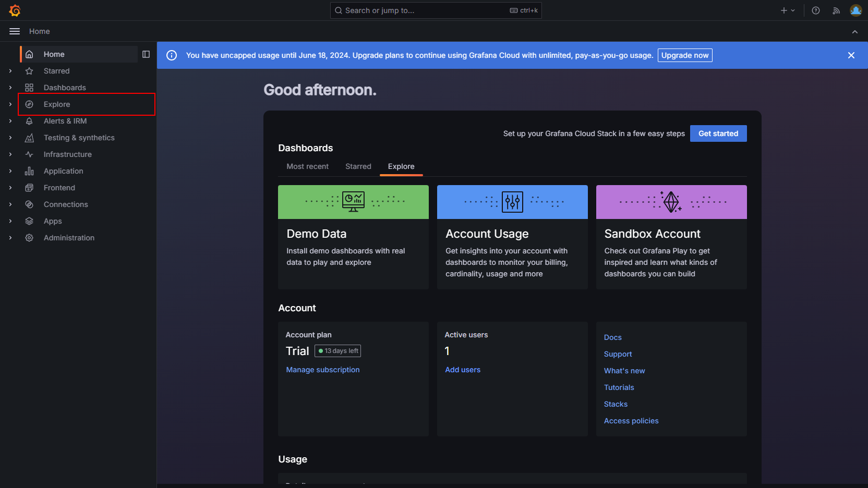
Task: Dismiss the uncapped usage banner
Action: point(851,55)
